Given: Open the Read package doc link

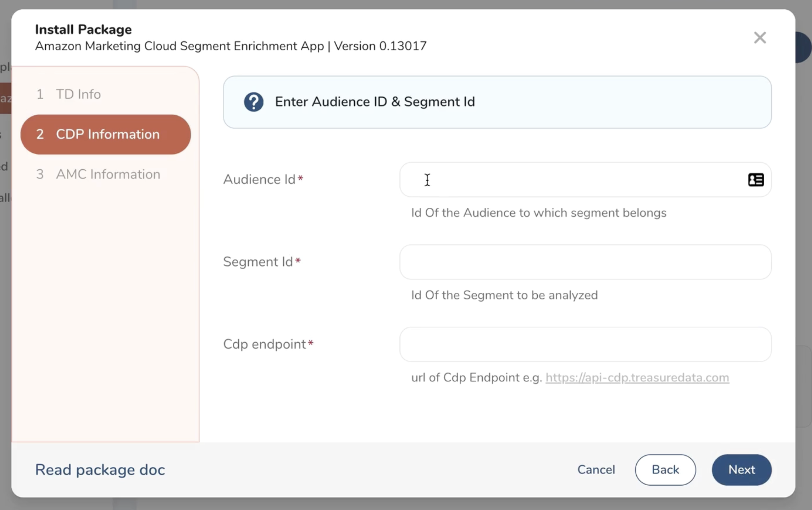Looking at the screenshot, I should tap(100, 469).
